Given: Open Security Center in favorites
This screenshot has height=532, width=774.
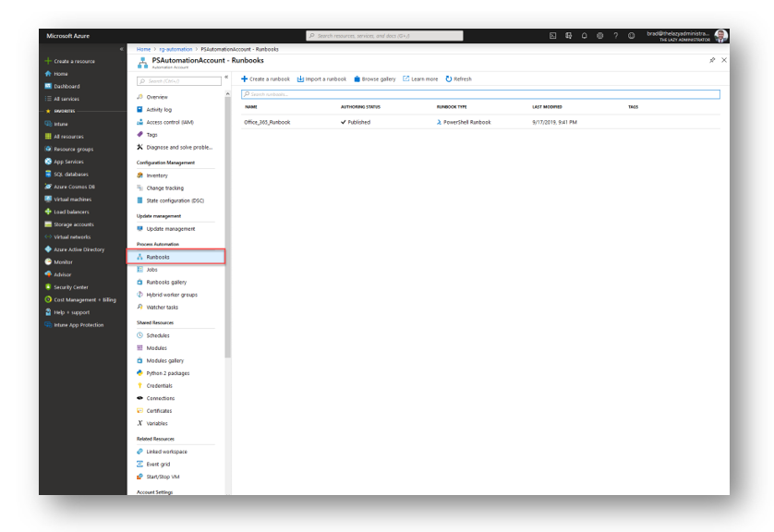Looking at the screenshot, I should [67, 287].
